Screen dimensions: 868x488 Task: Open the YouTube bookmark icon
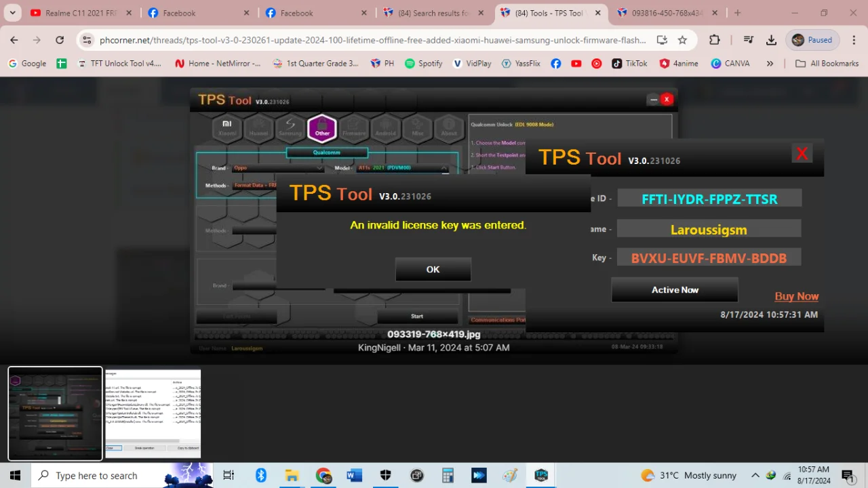(x=576, y=63)
